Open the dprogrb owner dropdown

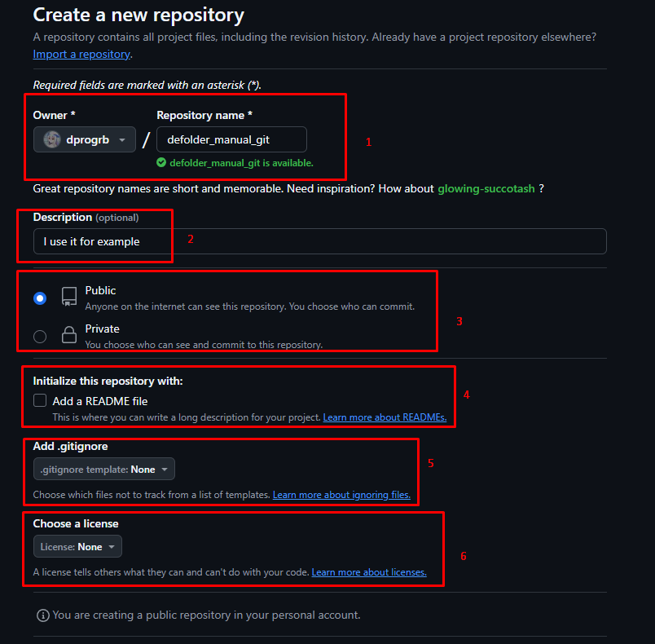tap(85, 139)
